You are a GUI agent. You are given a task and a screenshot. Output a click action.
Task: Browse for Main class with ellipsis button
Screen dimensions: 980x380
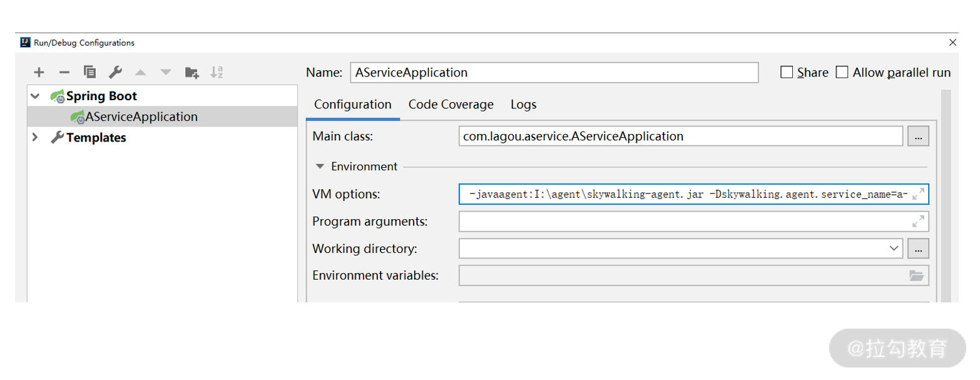[918, 136]
